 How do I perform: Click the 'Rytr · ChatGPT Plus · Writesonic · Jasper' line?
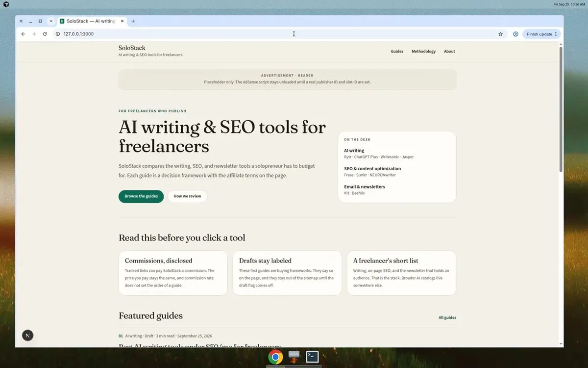(x=379, y=157)
